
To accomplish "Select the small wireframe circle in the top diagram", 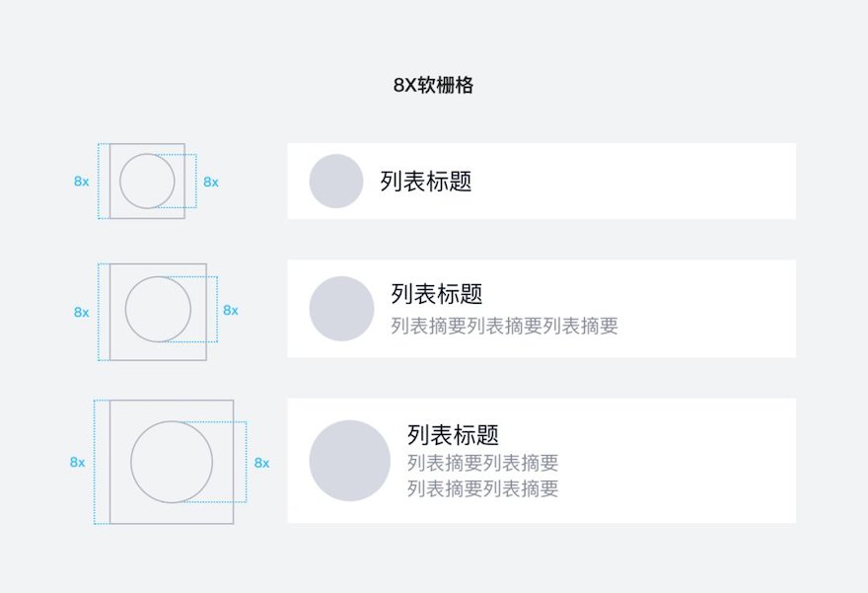I will pos(147,181).
